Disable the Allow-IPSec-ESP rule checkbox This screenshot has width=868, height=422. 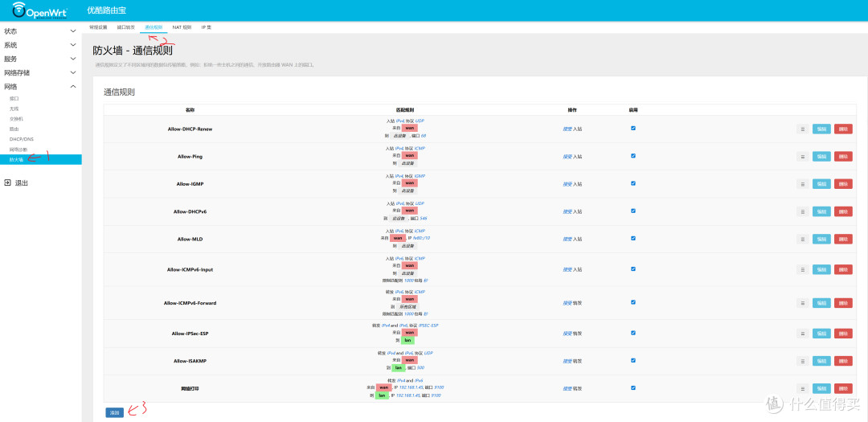(633, 332)
